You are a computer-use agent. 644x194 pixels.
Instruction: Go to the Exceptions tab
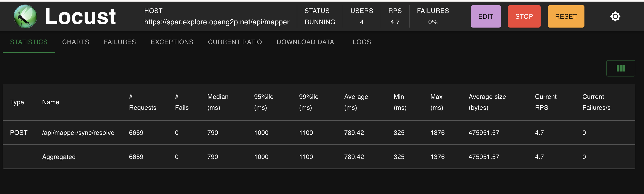(172, 42)
